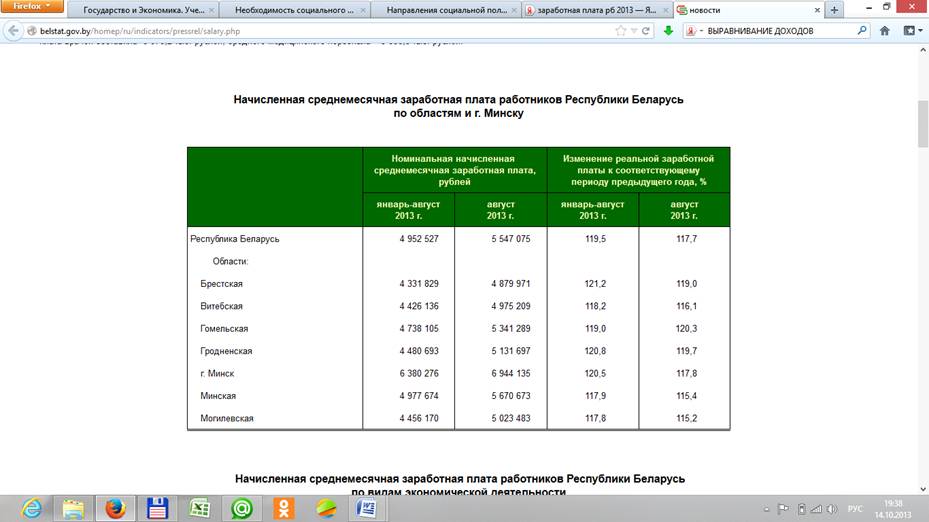Launch Internet Explorer from the taskbar
The height and width of the screenshot is (522, 929).
(x=29, y=507)
